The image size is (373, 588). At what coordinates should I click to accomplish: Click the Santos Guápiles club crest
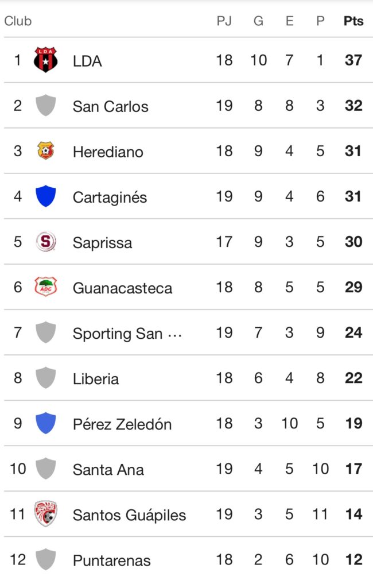[45, 514]
